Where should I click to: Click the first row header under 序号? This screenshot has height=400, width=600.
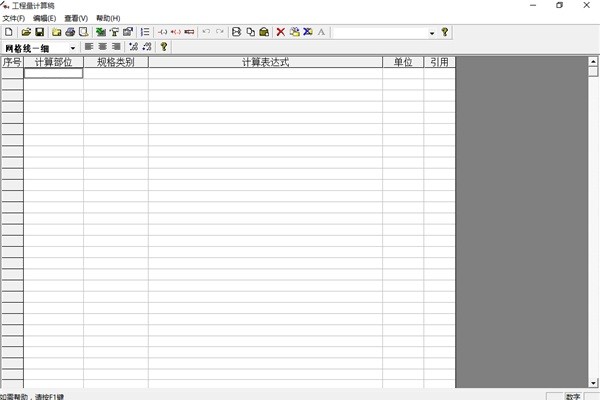click(x=12, y=73)
